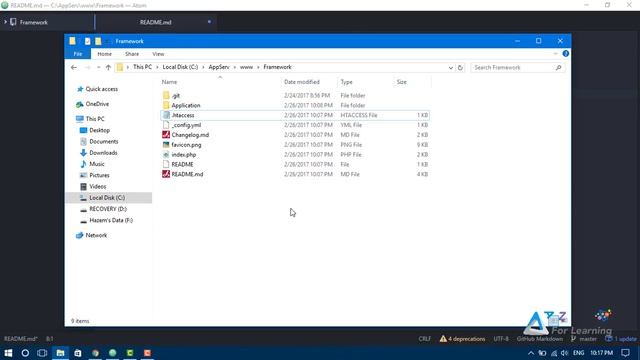Show hidden system tray icons
This screenshot has width=640, height=360.
tap(531, 353)
